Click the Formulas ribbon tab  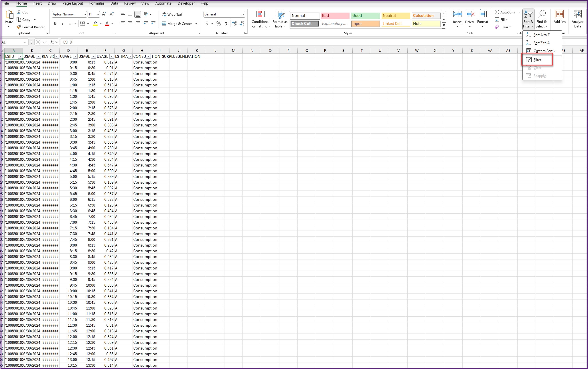(x=96, y=3)
